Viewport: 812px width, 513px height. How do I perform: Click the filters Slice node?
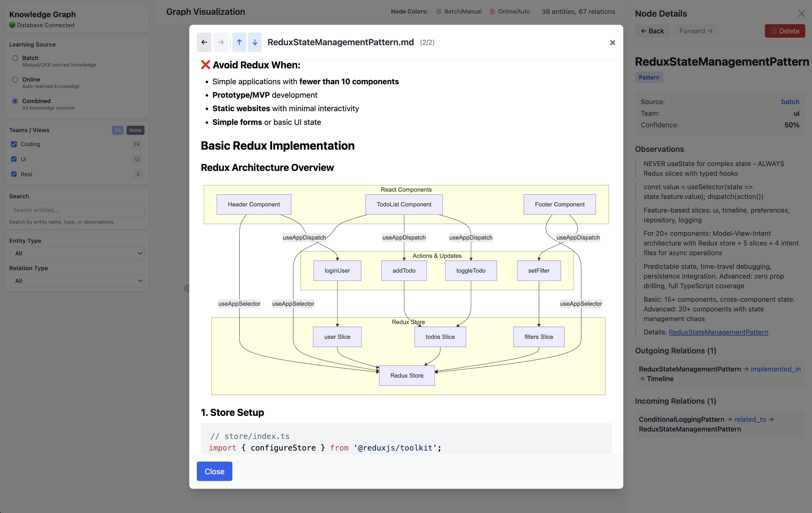pos(539,337)
